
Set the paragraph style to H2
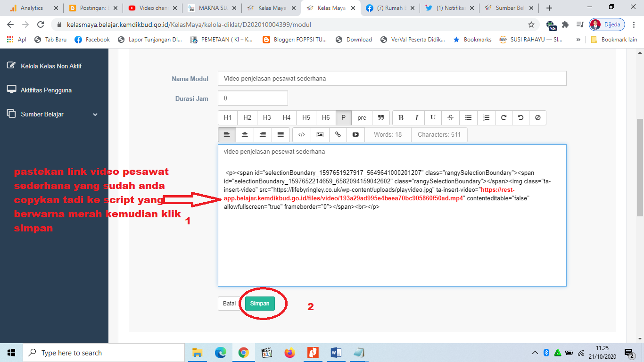tap(247, 118)
